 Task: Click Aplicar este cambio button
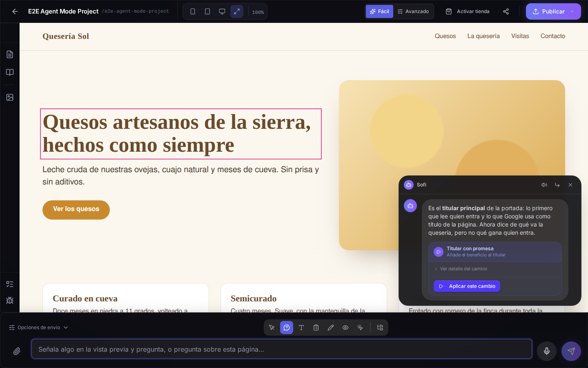point(467,286)
